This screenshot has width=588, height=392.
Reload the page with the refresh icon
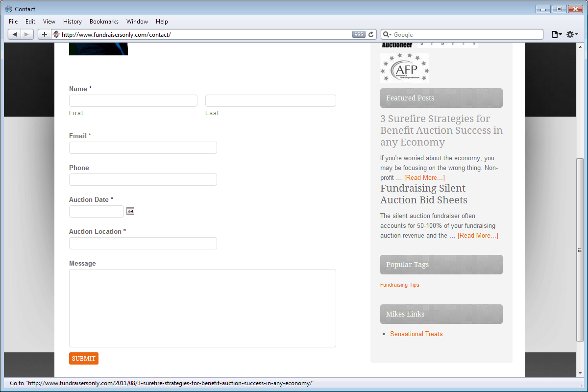371,34
